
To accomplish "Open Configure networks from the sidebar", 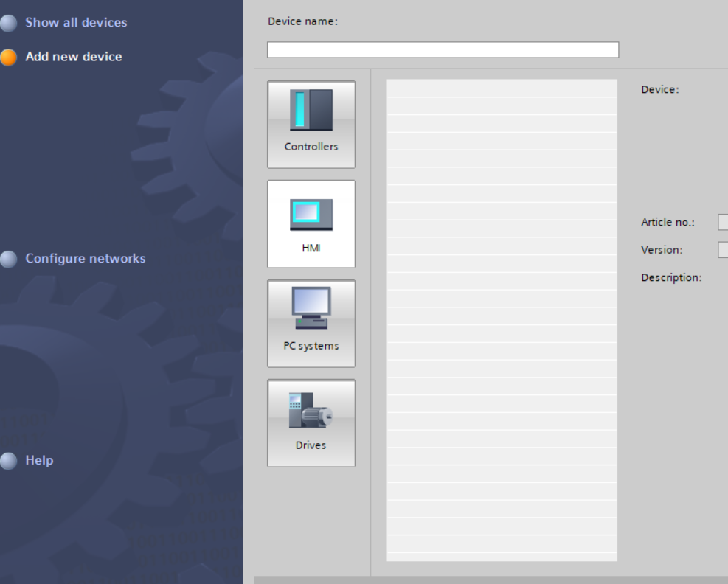I will pos(85,259).
